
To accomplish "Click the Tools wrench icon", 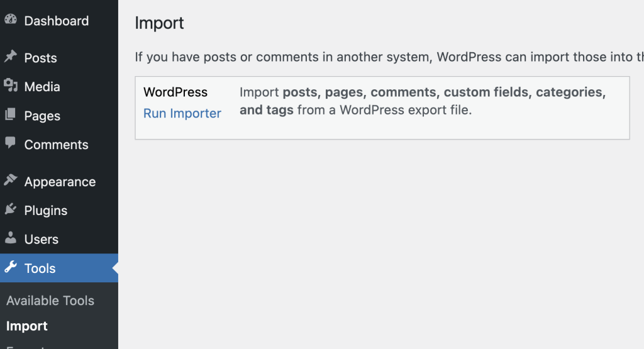I will 11,267.
